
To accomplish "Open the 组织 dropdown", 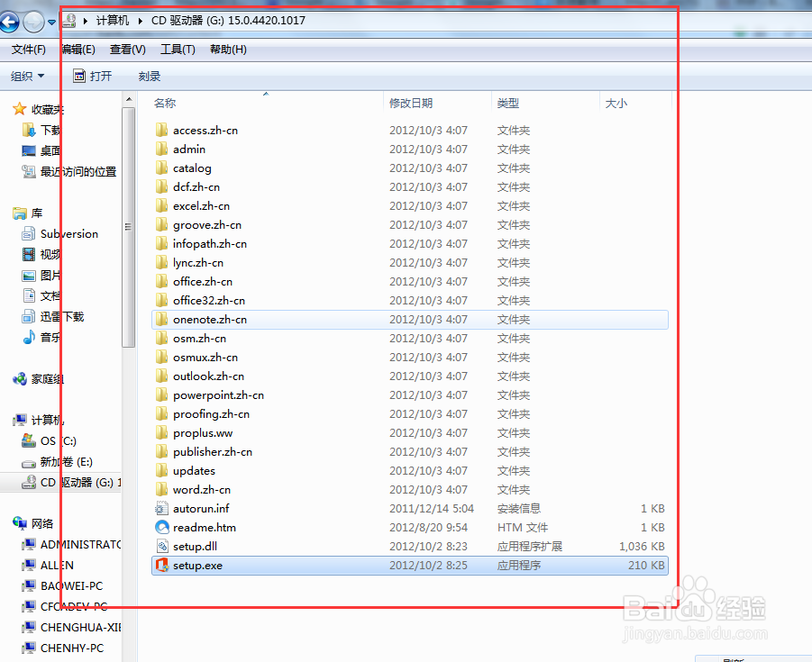I will pos(27,76).
